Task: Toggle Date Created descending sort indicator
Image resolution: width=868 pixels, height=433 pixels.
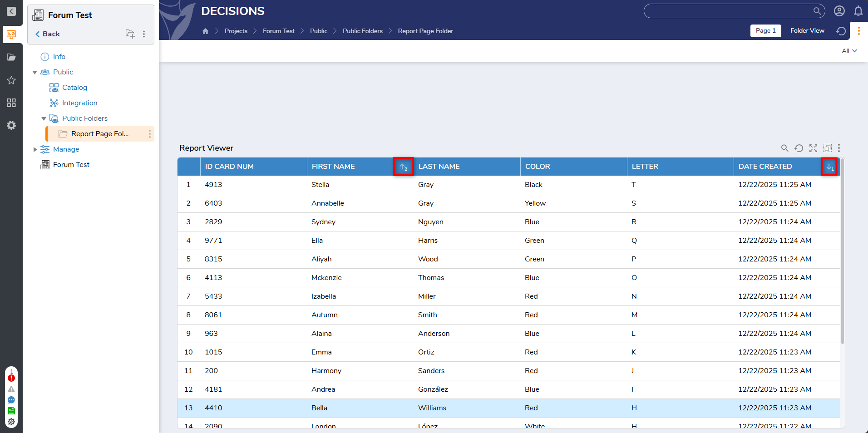Action: click(829, 167)
